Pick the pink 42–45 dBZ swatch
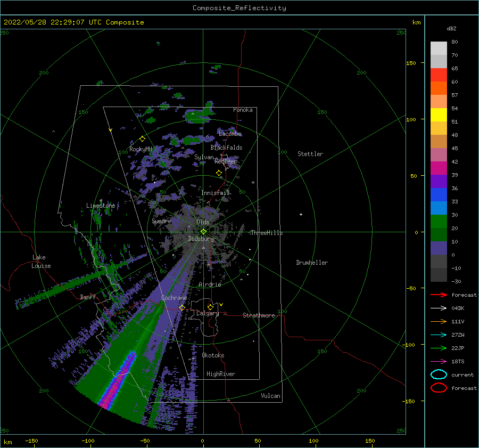Screen dimensions: 479x448 [x=439, y=154]
